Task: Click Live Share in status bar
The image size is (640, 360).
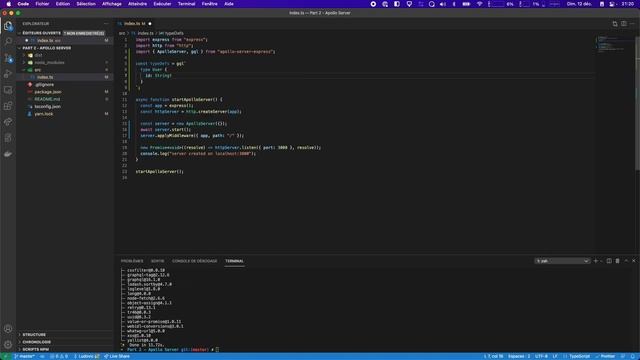Action: coord(117,356)
